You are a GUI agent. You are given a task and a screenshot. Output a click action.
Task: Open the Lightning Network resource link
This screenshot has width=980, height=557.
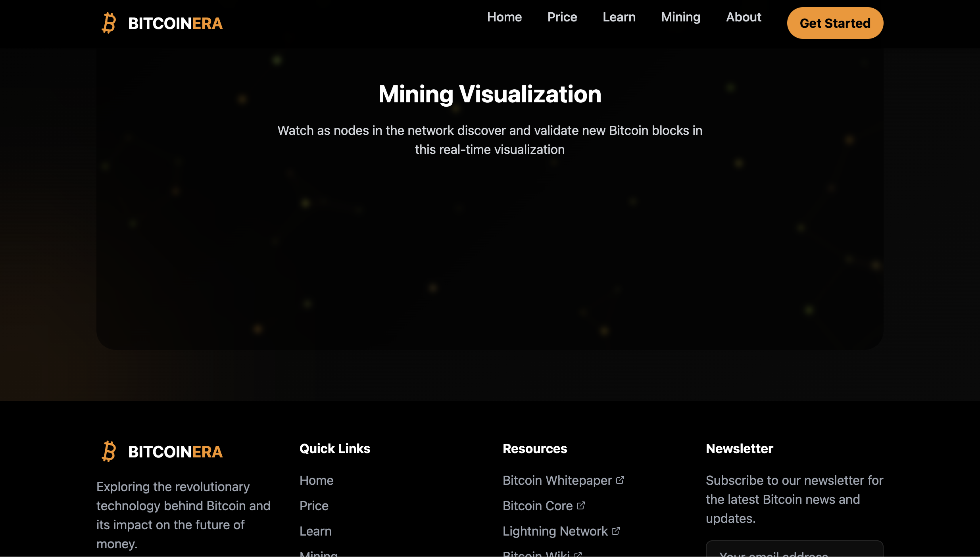click(x=555, y=531)
